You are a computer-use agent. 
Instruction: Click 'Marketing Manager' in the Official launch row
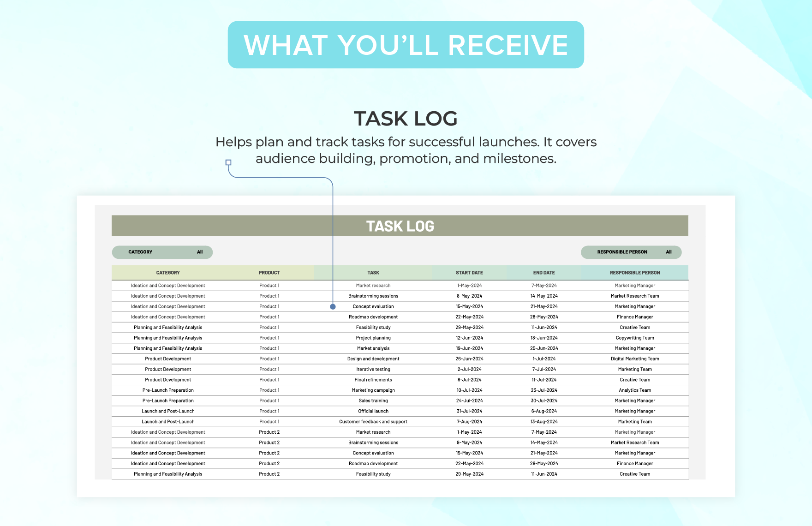[635, 411]
